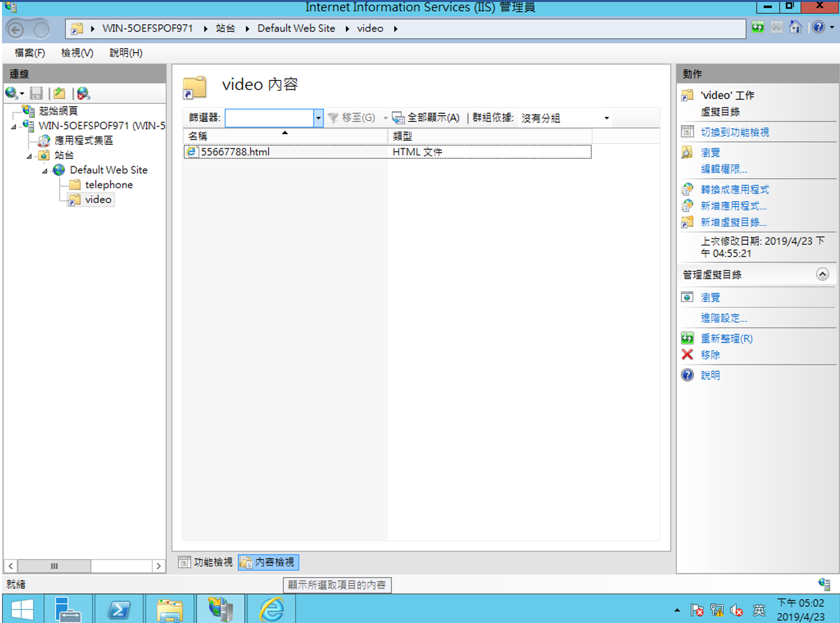840x623 pixels.
Task: Click the Windows Start button
Action: (22, 609)
